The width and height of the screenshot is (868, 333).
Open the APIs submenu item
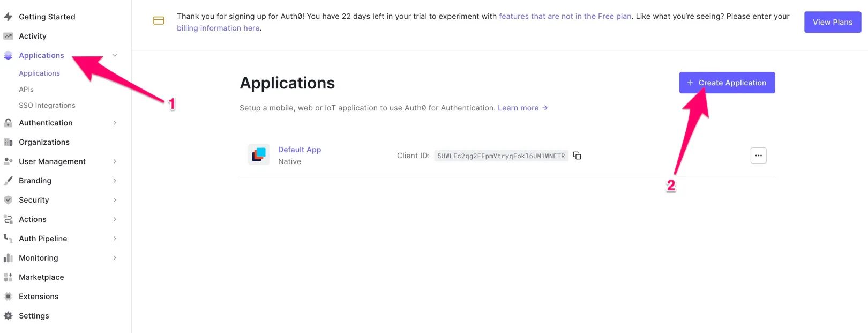[x=26, y=90]
